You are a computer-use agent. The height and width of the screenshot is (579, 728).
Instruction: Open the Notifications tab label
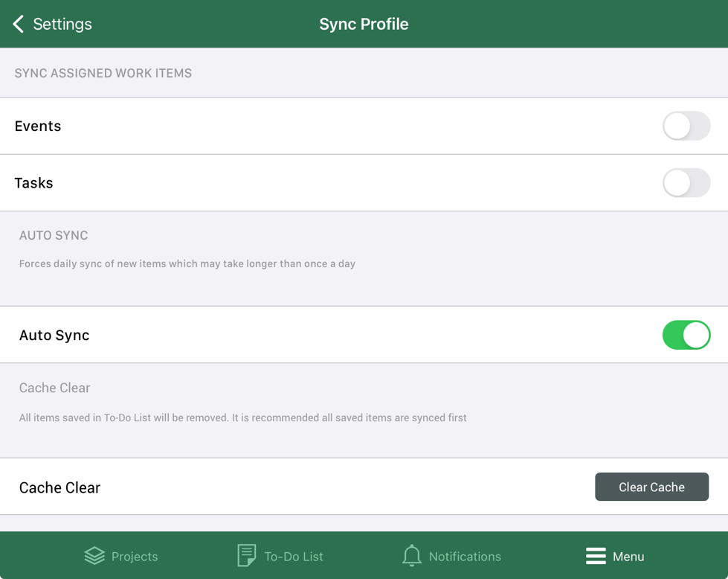coord(465,557)
